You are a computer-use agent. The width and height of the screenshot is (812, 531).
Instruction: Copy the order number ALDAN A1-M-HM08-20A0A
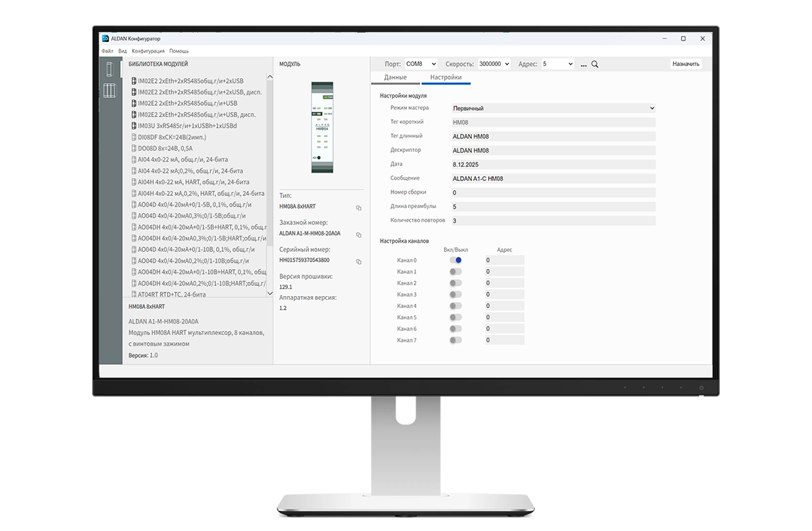pyautogui.click(x=359, y=234)
